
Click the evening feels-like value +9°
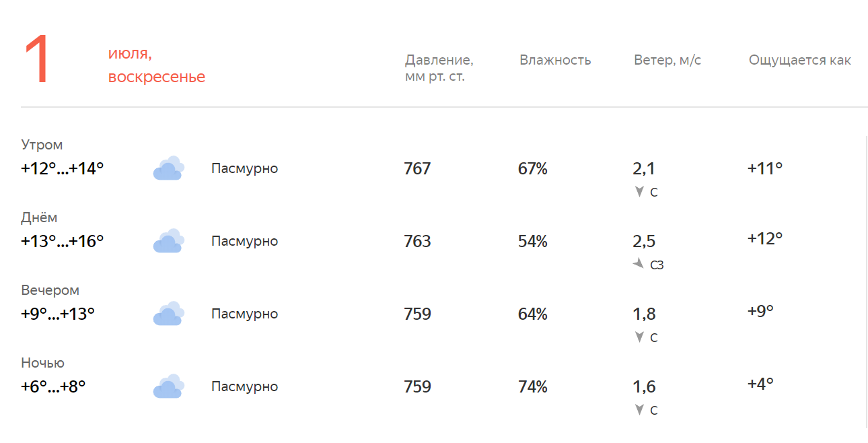(x=760, y=311)
